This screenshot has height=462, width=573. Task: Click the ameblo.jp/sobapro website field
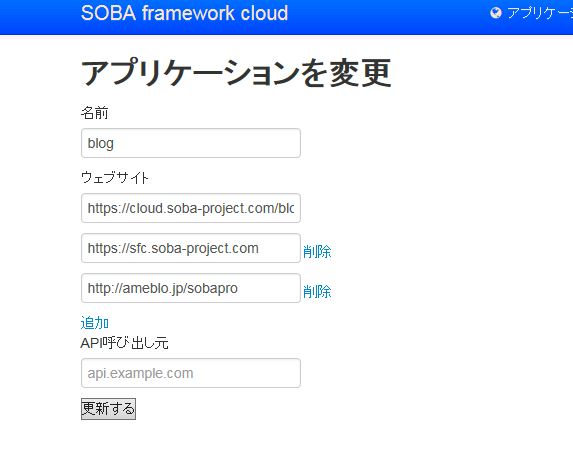coord(191,288)
